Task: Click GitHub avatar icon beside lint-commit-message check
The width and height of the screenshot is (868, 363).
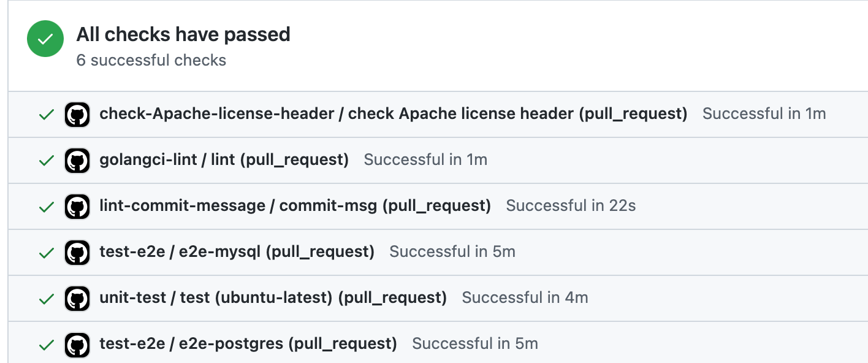Action: [77, 207]
